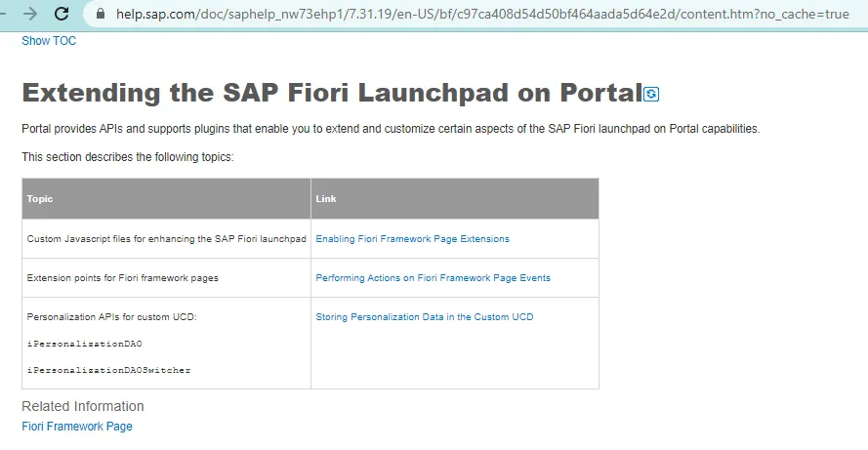
Task: Follow the Fiori Framework Page related link
Action: tap(77, 427)
